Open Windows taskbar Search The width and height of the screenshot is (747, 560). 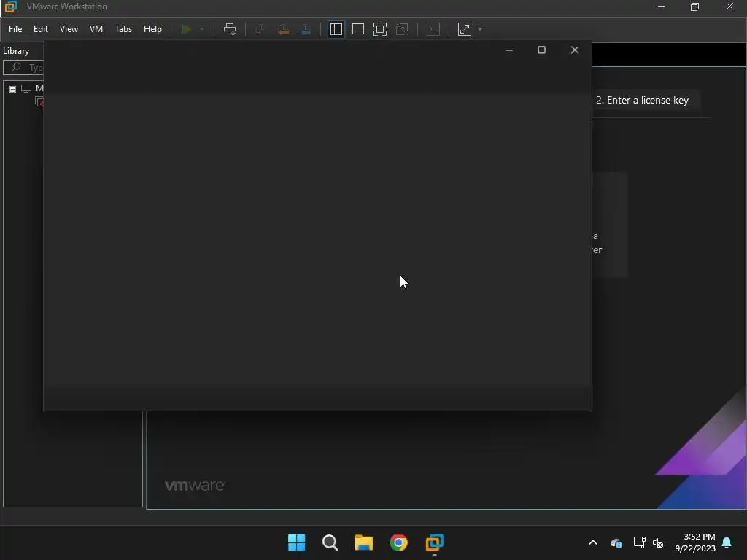click(x=330, y=542)
